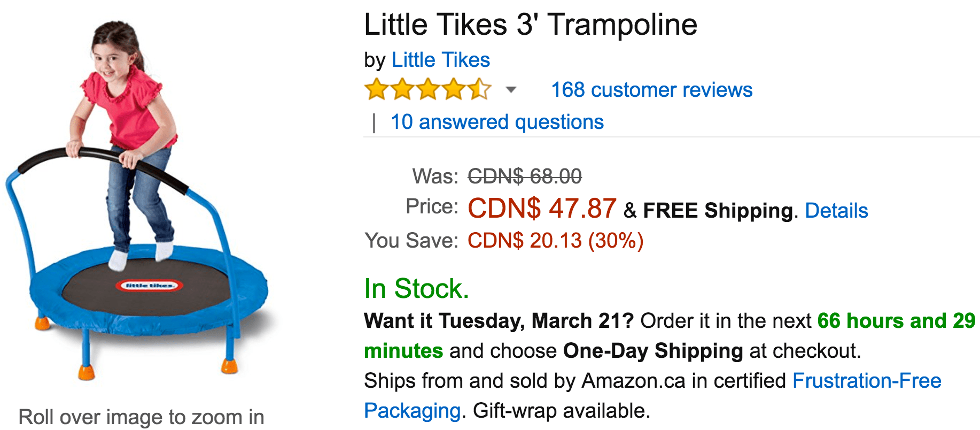Viewport: 980px width, 430px height.
Task: Click the Roll over image to zoom in caption
Action: pos(142,417)
